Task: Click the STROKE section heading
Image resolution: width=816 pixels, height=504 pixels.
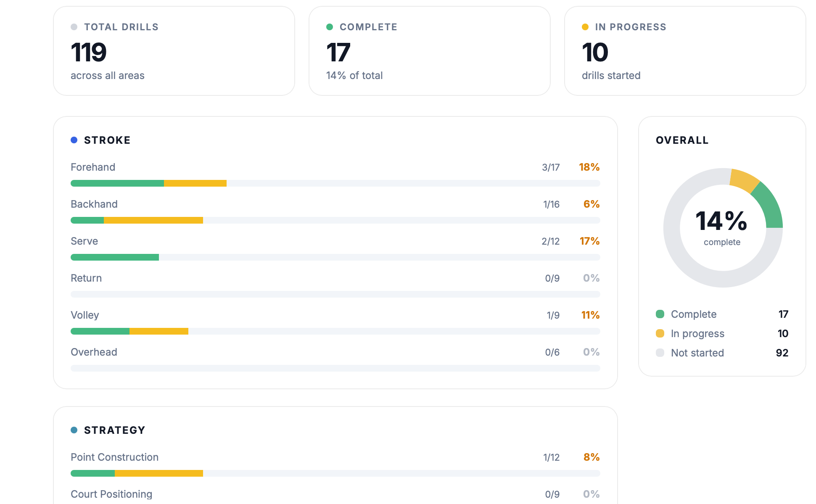Action: pyautogui.click(x=107, y=140)
